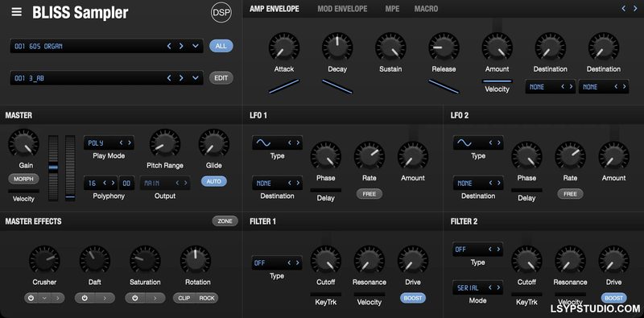Click Polyphony 16 previous arrow
This screenshot has width=644, height=318.
tap(105, 184)
